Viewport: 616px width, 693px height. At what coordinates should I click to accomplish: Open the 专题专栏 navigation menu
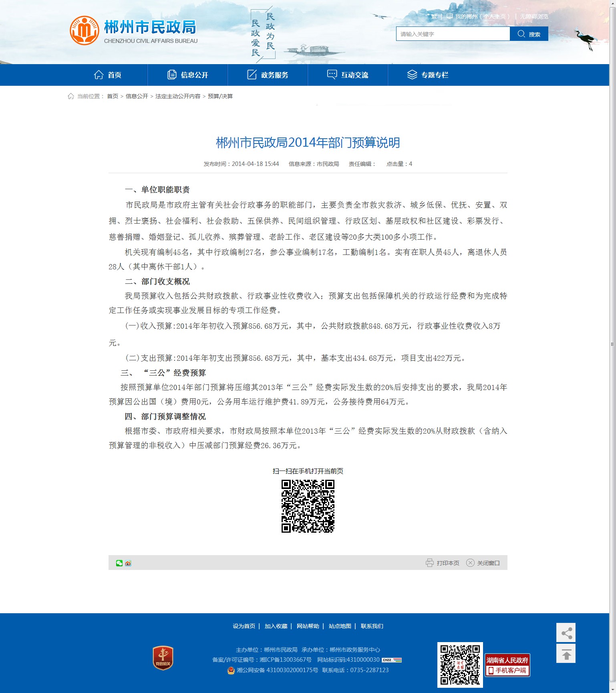click(428, 75)
